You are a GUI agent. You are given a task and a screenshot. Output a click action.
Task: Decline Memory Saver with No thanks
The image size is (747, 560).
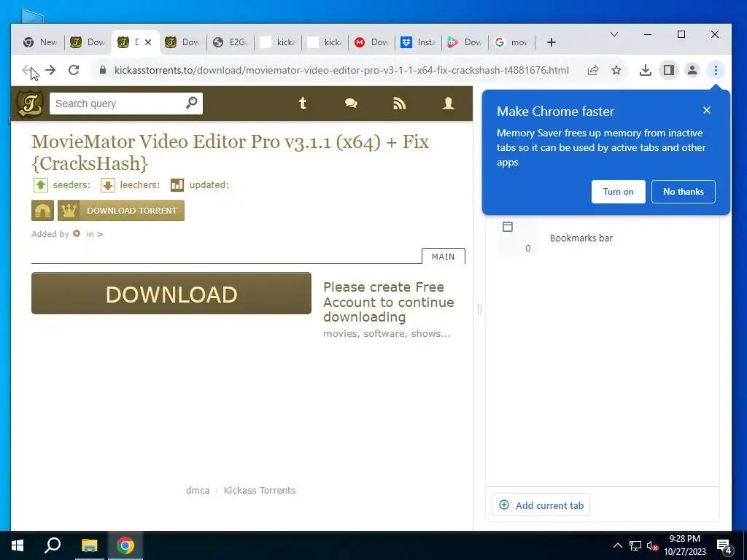click(x=683, y=192)
